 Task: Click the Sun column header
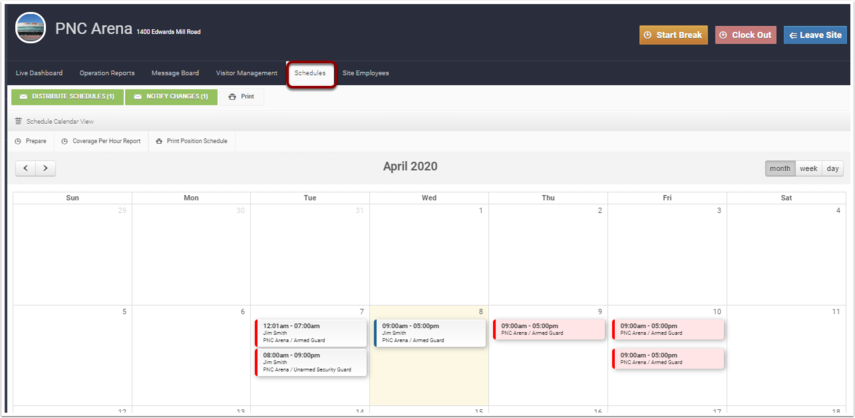[x=73, y=198]
